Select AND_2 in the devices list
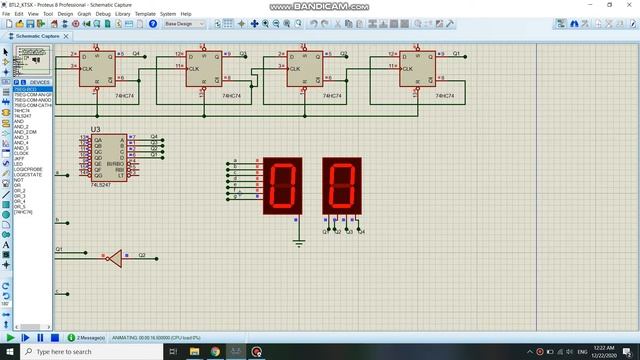This screenshot has width=640, height=360. click(x=21, y=127)
